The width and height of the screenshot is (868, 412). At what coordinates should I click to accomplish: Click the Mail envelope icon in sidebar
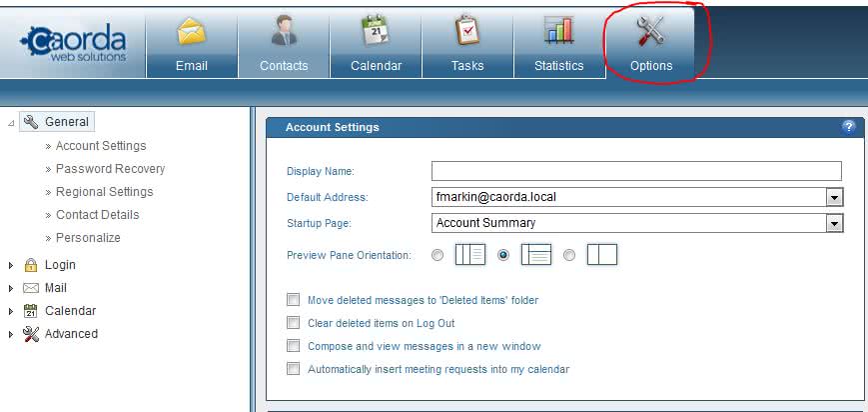click(31, 288)
